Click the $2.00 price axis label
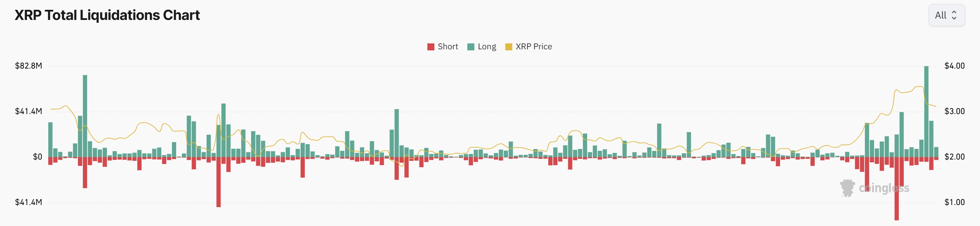This screenshot has height=226, width=980. pyautogui.click(x=954, y=157)
